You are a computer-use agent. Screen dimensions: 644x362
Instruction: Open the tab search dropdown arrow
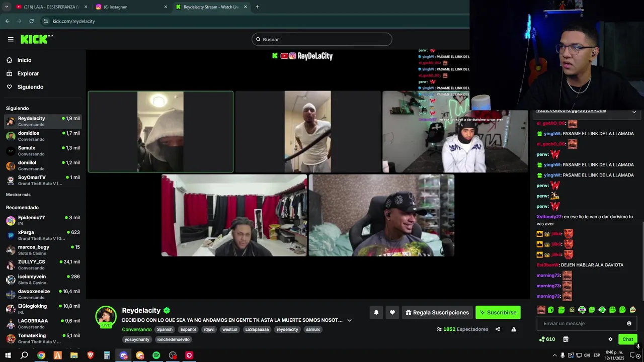tap(7, 7)
